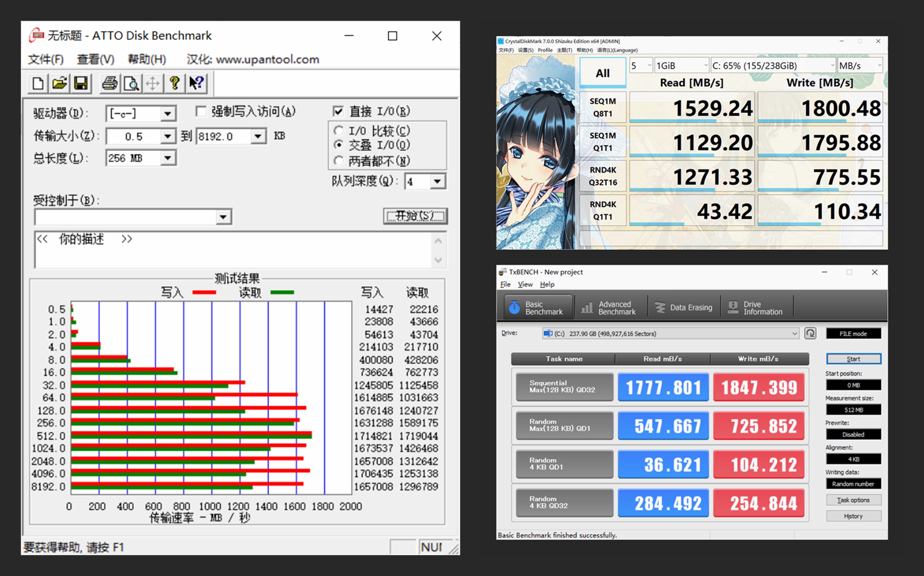Open the 查看(V) menu in ATTO
The width and height of the screenshot is (924, 576).
tap(95, 59)
